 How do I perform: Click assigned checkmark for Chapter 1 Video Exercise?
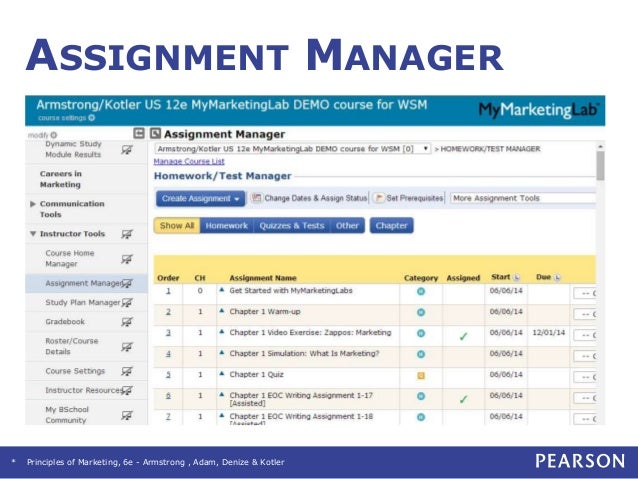(x=463, y=337)
